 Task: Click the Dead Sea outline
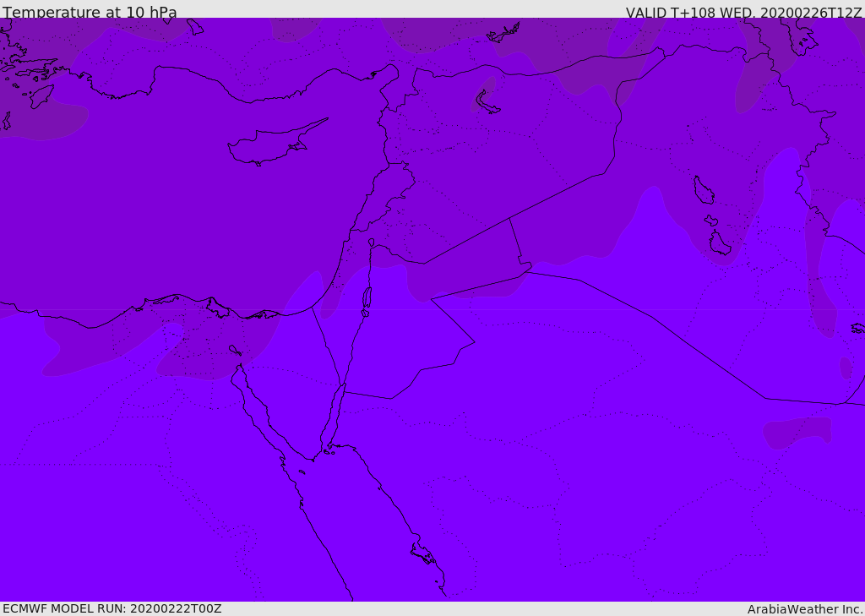click(367, 298)
